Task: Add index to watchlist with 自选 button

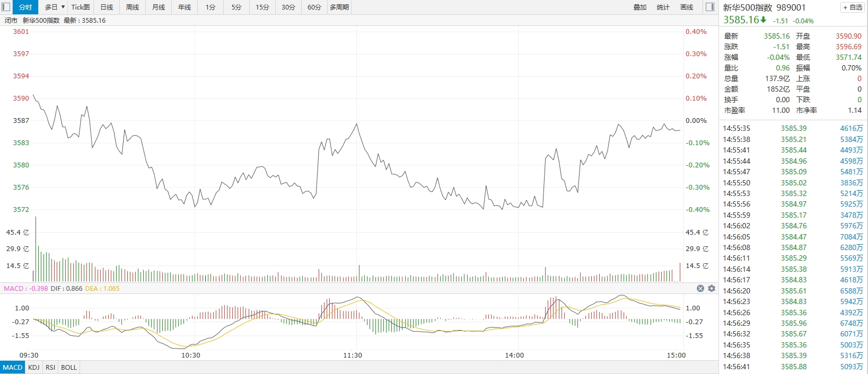Action: [x=853, y=7]
